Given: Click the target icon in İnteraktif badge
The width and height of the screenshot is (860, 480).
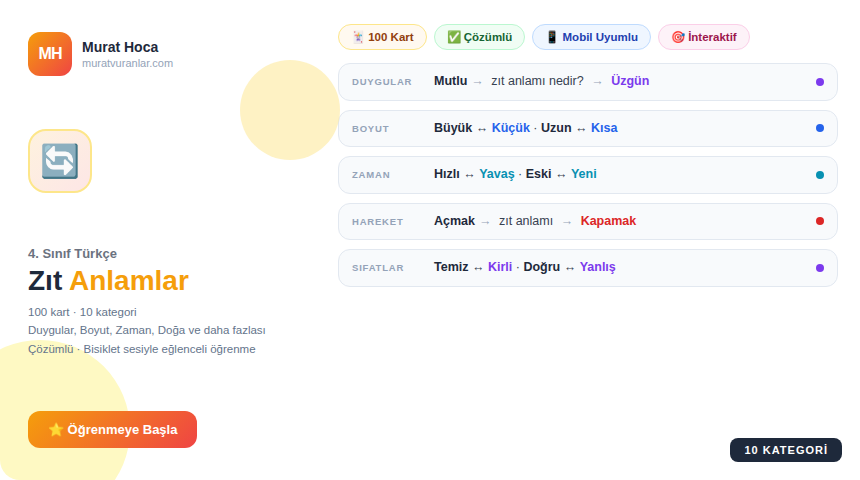Looking at the screenshot, I should pyautogui.click(x=678, y=37).
